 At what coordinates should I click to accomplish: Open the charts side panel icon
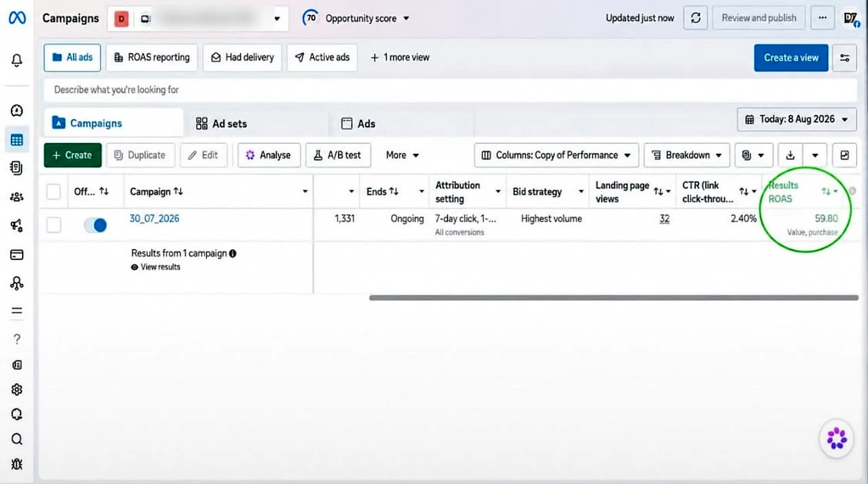pos(844,155)
